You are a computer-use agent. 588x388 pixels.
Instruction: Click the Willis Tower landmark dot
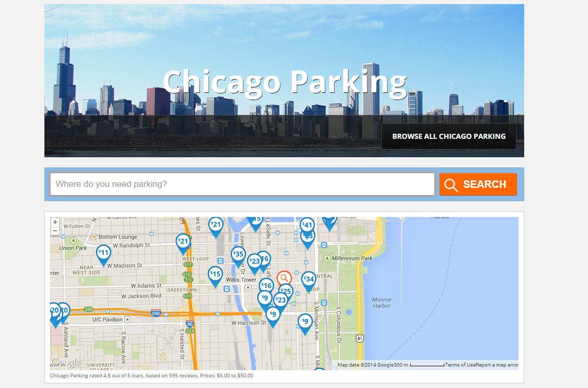pyautogui.click(x=248, y=287)
